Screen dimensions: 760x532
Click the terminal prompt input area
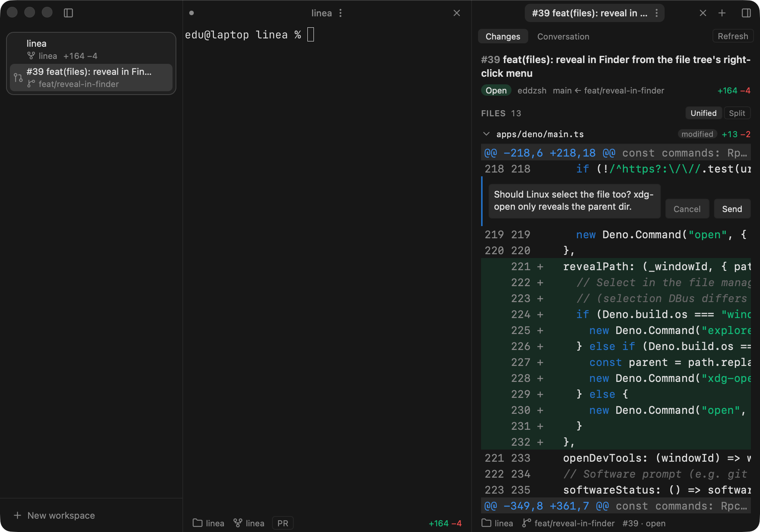click(x=310, y=35)
